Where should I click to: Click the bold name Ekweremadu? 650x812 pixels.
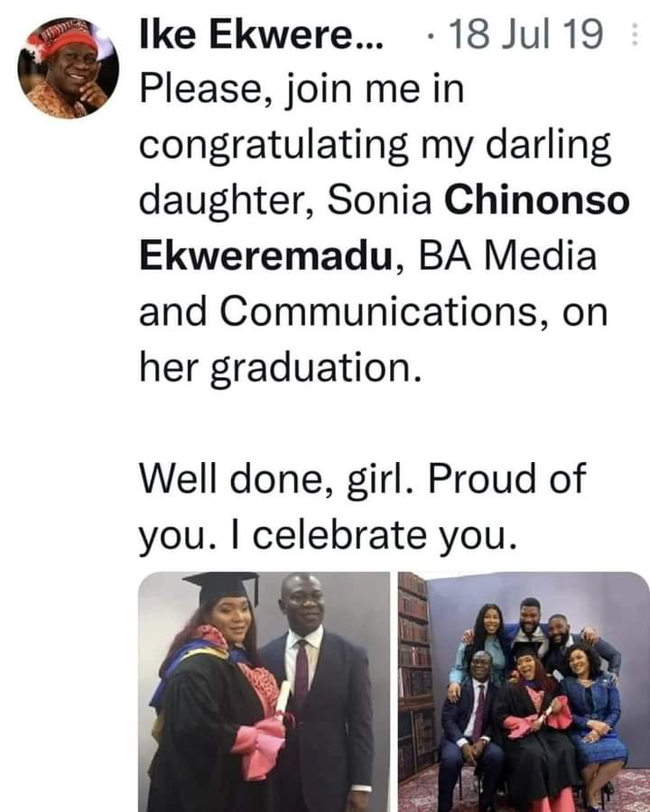pyautogui.click(x=265, y=256)
